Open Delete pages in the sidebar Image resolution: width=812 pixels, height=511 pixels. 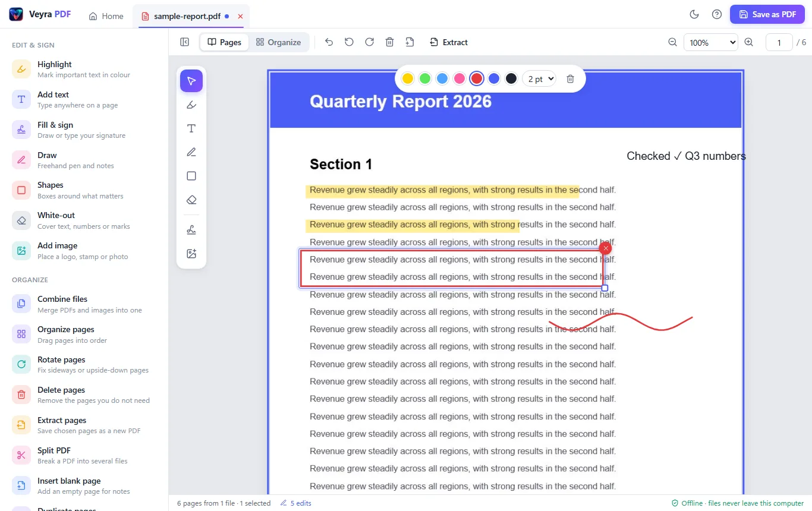(84, 395)
